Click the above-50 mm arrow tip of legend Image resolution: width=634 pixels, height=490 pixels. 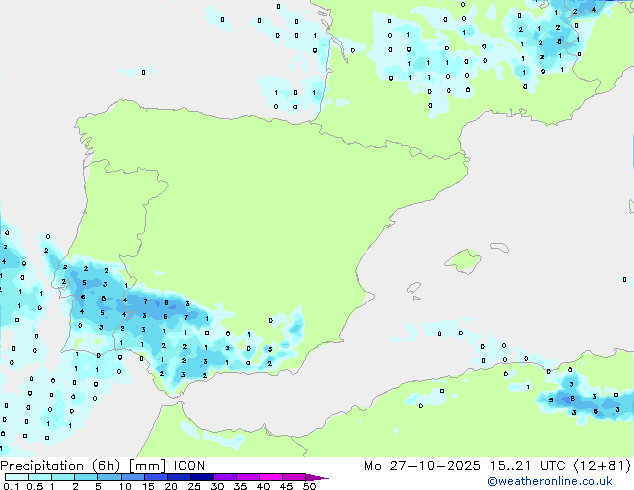click(x=317, y=477)
